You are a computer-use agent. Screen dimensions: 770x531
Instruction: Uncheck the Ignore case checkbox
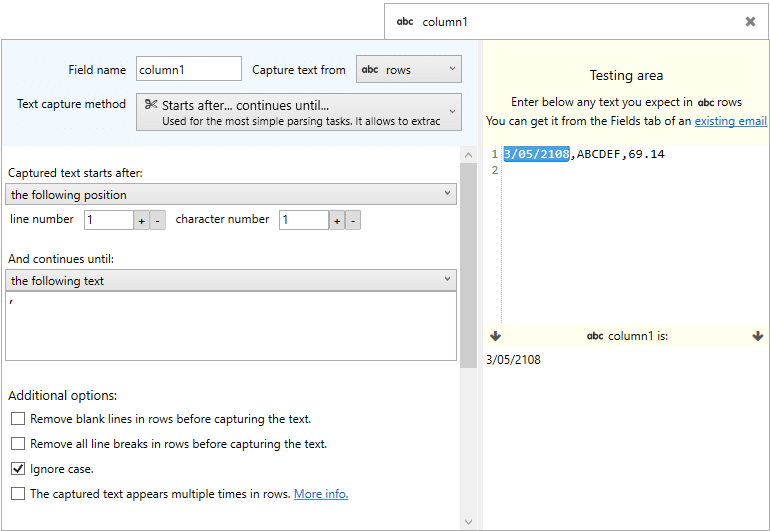[18, 469]
